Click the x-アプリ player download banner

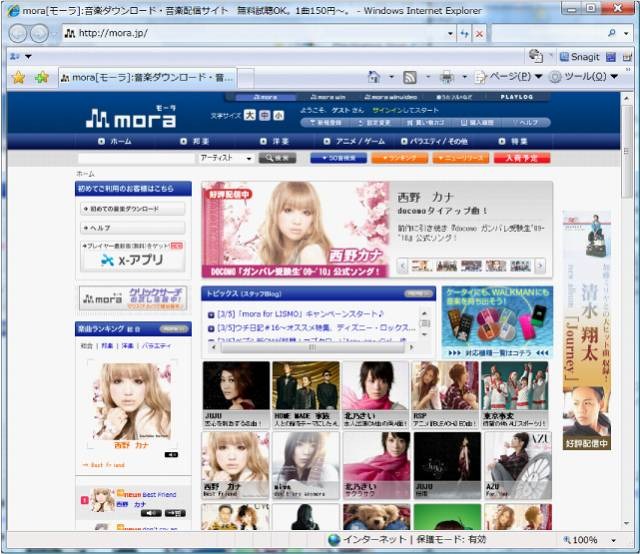pyautogui.click(x=133, y=256)
